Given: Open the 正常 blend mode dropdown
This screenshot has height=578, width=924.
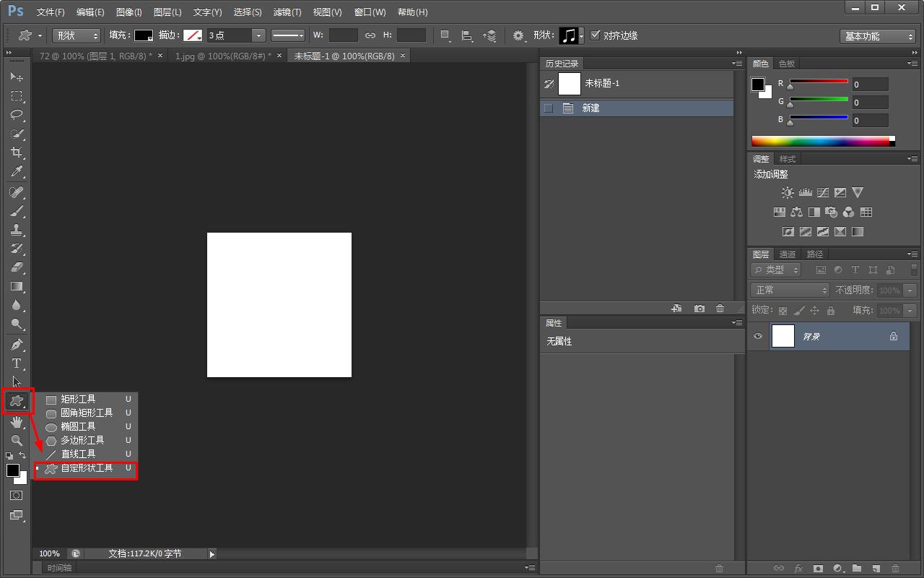Looking at the screenshot, I should pyautogui.click(x=790, y=290).
